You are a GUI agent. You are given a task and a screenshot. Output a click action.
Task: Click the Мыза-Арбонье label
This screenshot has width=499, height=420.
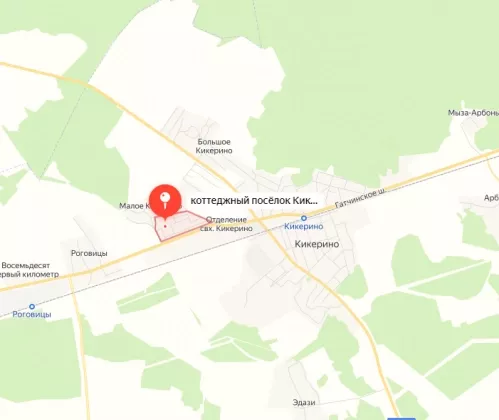(x=473, y=113)
